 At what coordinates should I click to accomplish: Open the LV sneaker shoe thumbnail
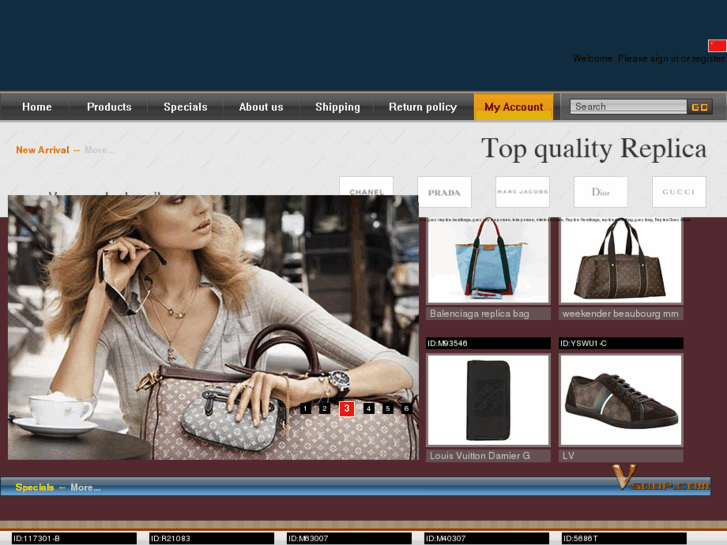pos(621,400)
